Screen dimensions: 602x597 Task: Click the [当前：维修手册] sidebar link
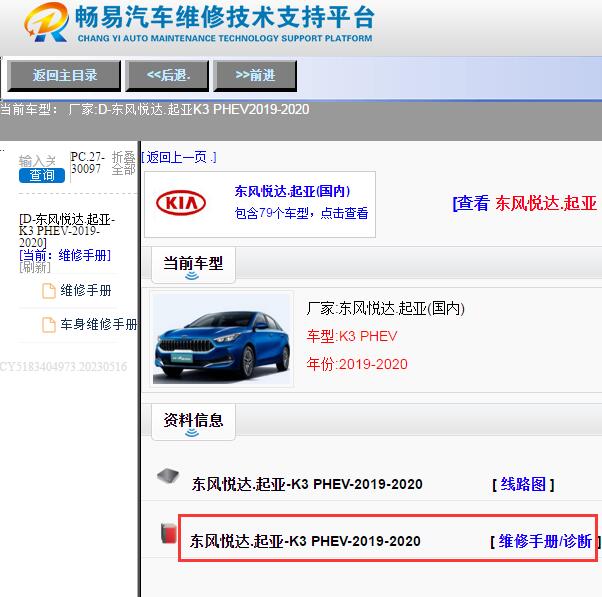pyautogui.click(x=65, y=255)
